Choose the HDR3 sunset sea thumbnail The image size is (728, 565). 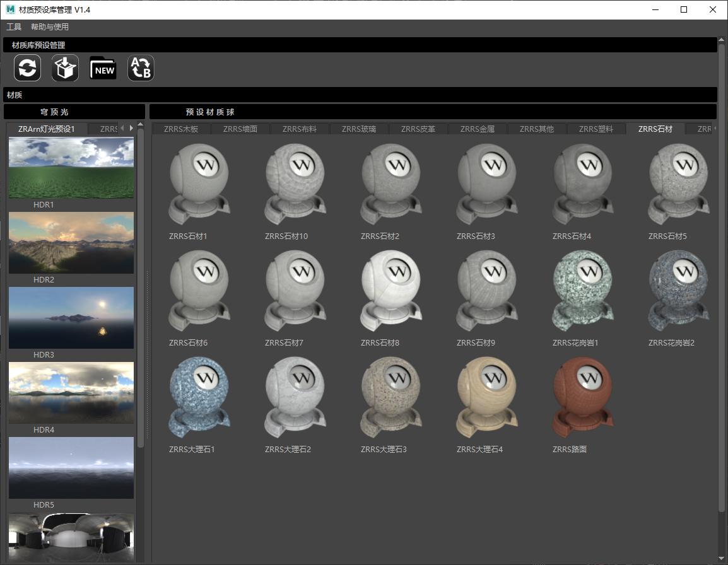coord(71,318)
